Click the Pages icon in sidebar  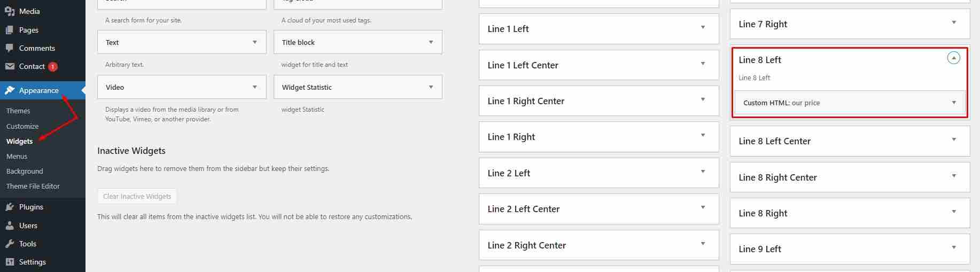10,30
